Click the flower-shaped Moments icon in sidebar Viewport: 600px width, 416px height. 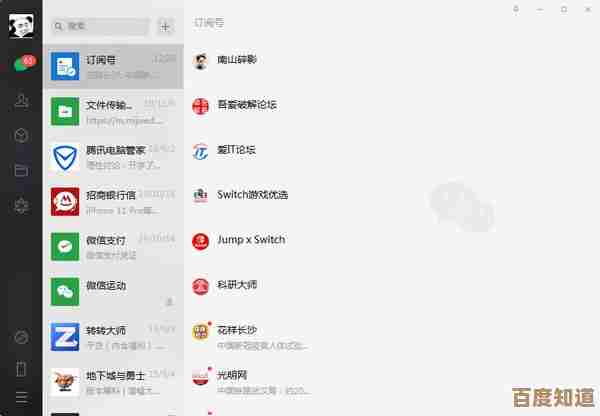[x=21, y=205]
